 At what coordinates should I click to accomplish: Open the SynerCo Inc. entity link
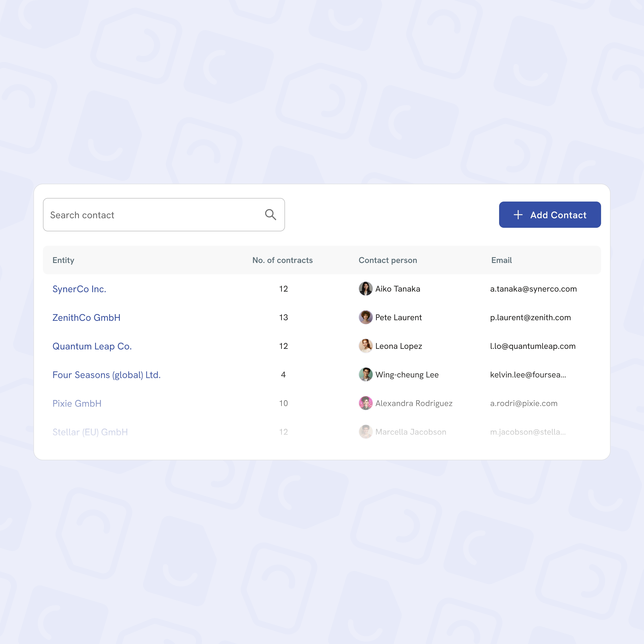79,289
